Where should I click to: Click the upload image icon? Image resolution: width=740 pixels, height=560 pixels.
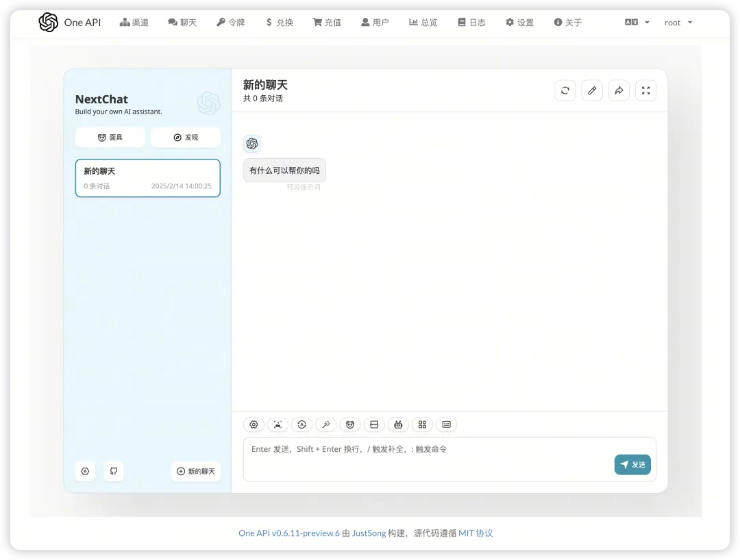(x=278, y=424)
